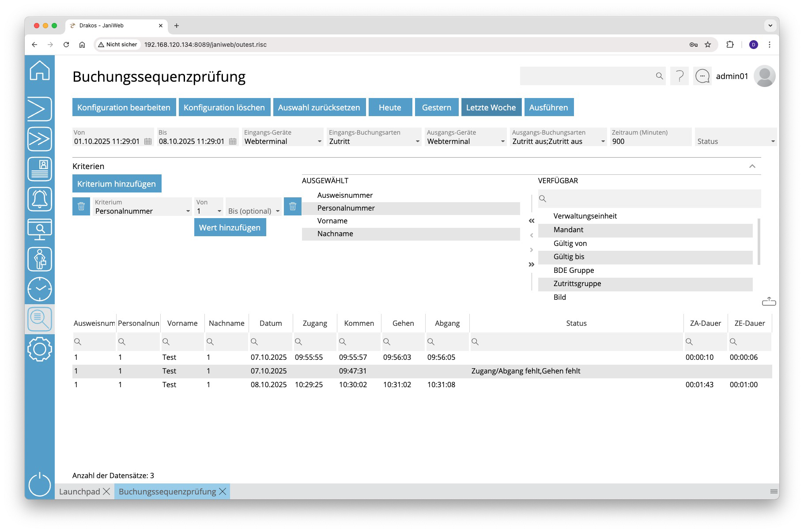Click the export icon above the table

(769, 302)
